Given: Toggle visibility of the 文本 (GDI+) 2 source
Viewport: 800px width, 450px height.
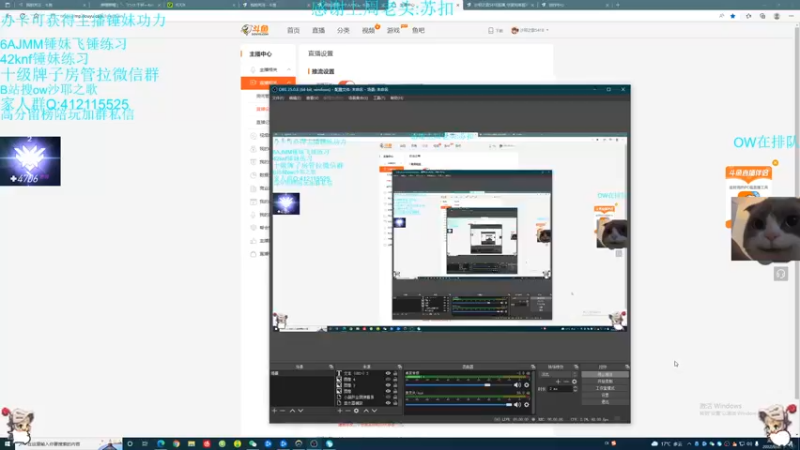Looking at the screenshot, I should point(388,373).
